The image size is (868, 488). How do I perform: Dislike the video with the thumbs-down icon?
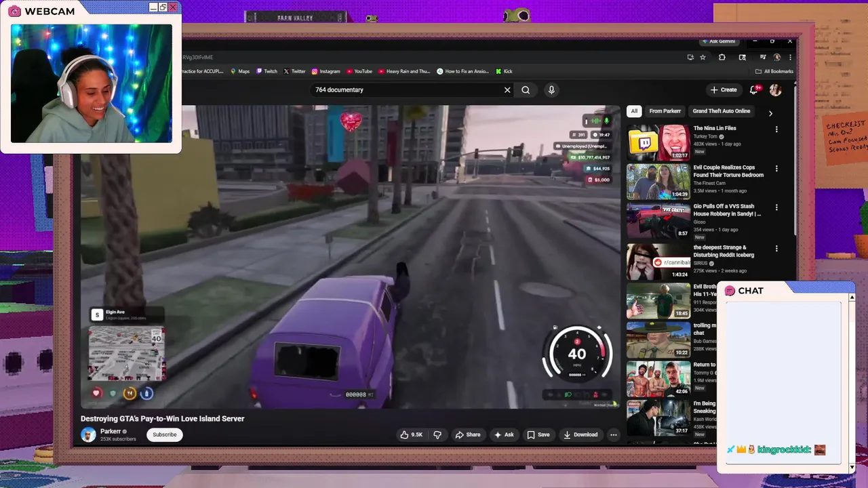click(437, 434)
